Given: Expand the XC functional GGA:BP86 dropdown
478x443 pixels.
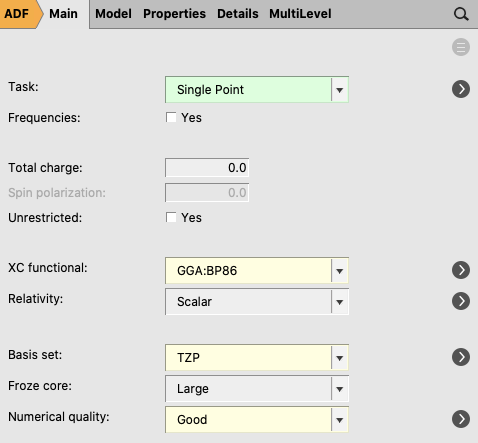Looking at the screenshot, I should (x=257, y=270).
